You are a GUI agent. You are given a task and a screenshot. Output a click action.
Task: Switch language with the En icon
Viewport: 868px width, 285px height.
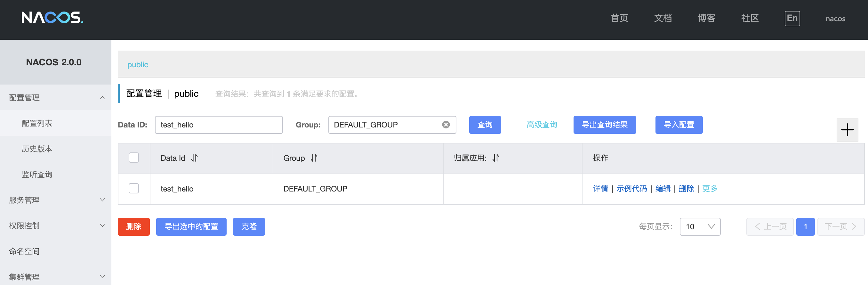pyautogui.click(x=792, y=18)
